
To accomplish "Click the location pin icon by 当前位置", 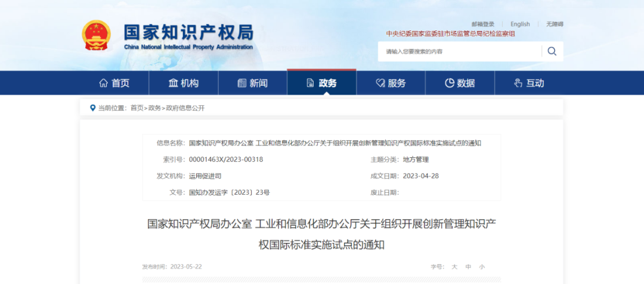I will click(92, 108).
